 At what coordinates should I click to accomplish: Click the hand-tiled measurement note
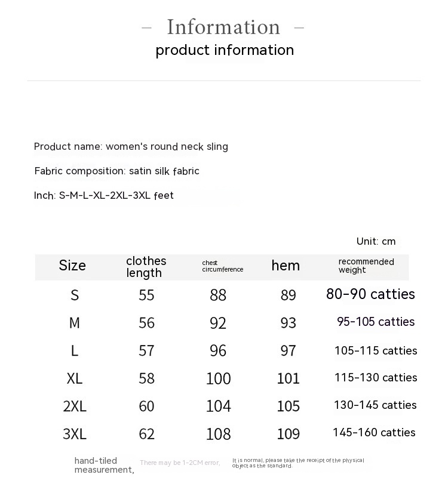click(x=104, y=465)
